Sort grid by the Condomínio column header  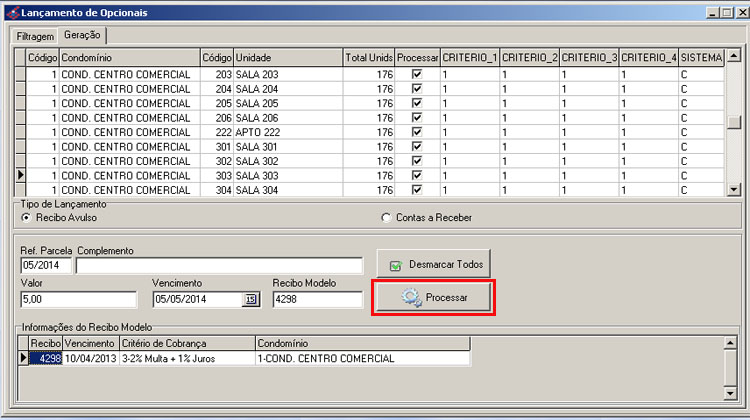(x=130, y=58)
